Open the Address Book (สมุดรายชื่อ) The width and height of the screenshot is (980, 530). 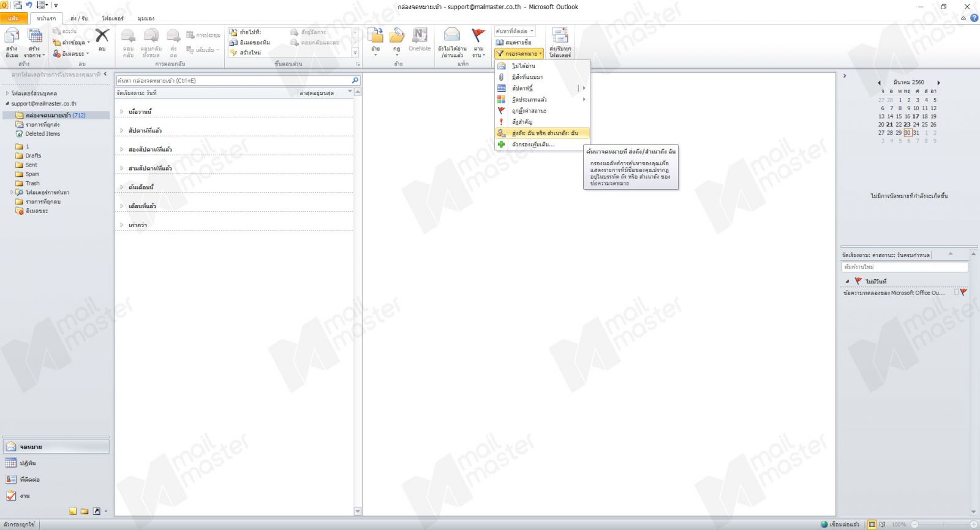point(513,42)
